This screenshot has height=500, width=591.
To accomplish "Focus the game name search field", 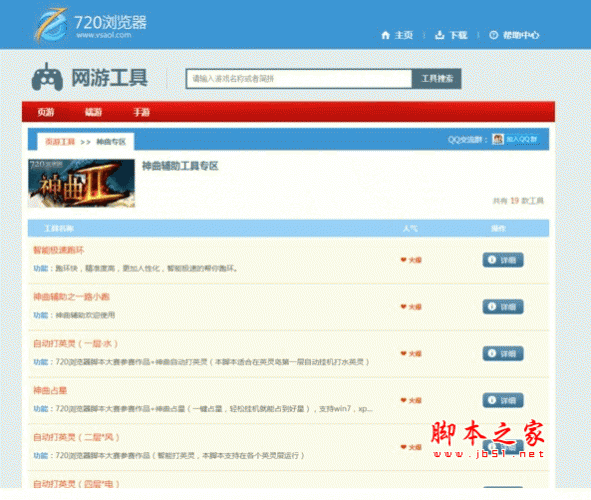I will [x=299, y=79].
